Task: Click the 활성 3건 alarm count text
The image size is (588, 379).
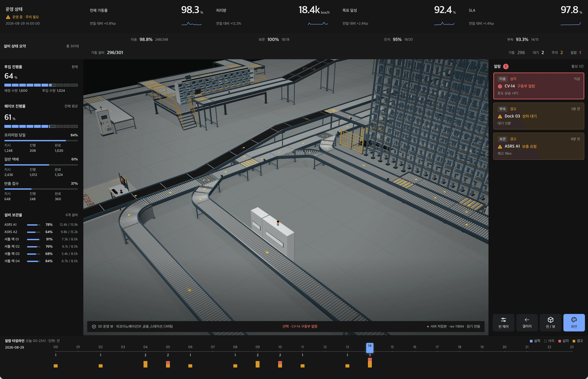Action: [577, 67]
